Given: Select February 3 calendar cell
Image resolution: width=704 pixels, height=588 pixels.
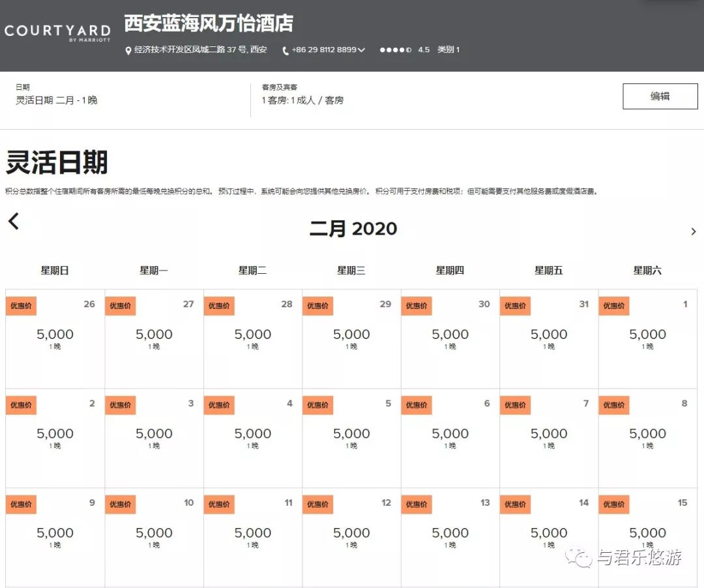Looking at the screenshot, I should [x=154, y=439].
